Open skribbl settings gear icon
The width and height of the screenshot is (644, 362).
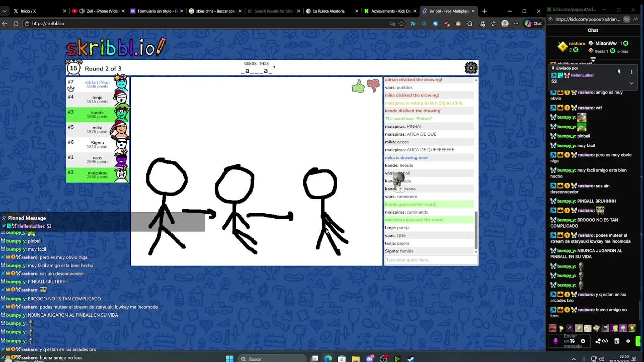click(471, 68)
